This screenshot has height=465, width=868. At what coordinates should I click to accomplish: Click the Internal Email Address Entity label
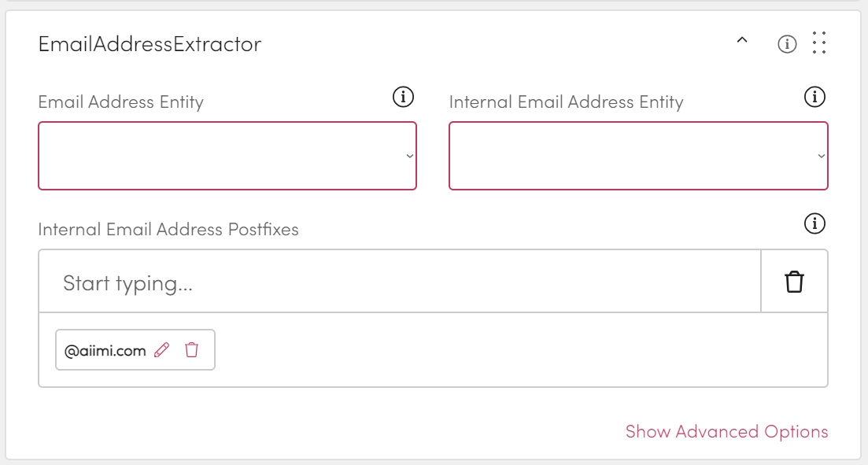(x=566, y=101)
